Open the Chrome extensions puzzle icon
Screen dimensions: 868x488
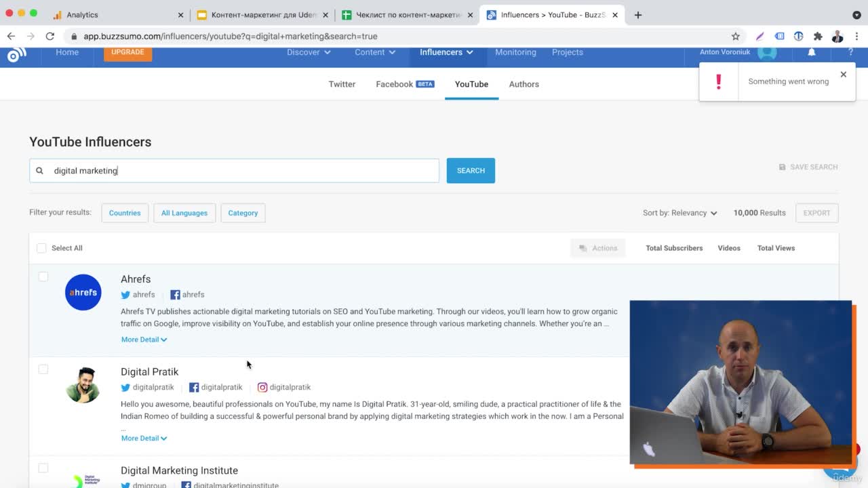[x=818, y=36]
